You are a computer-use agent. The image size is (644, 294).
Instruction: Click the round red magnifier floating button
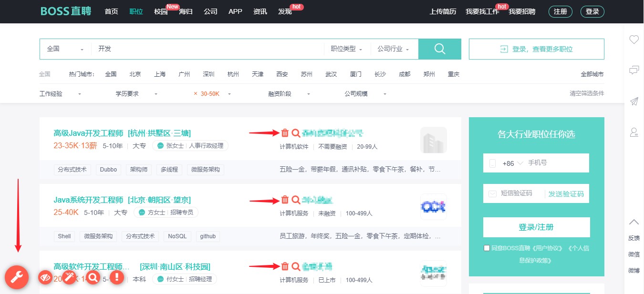[x=93, y=277]
